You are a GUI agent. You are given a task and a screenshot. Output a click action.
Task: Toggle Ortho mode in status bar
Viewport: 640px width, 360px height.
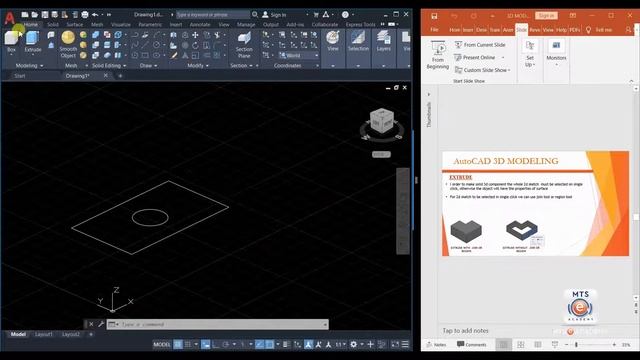click(216, 344)
